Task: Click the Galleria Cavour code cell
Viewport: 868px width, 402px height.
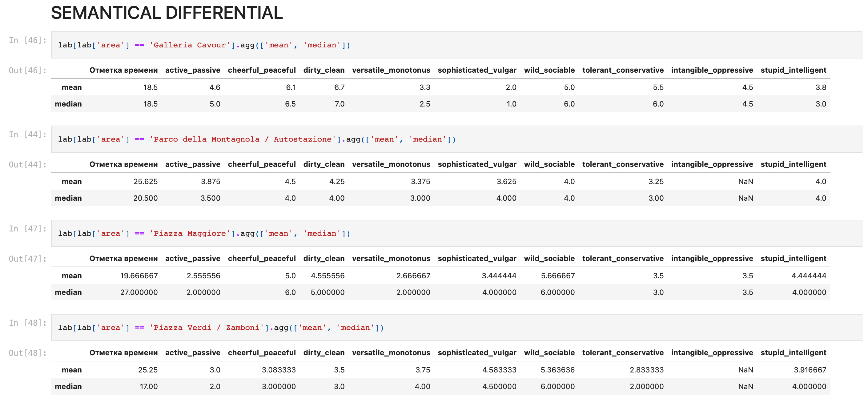Action: [x=456, y=45]
